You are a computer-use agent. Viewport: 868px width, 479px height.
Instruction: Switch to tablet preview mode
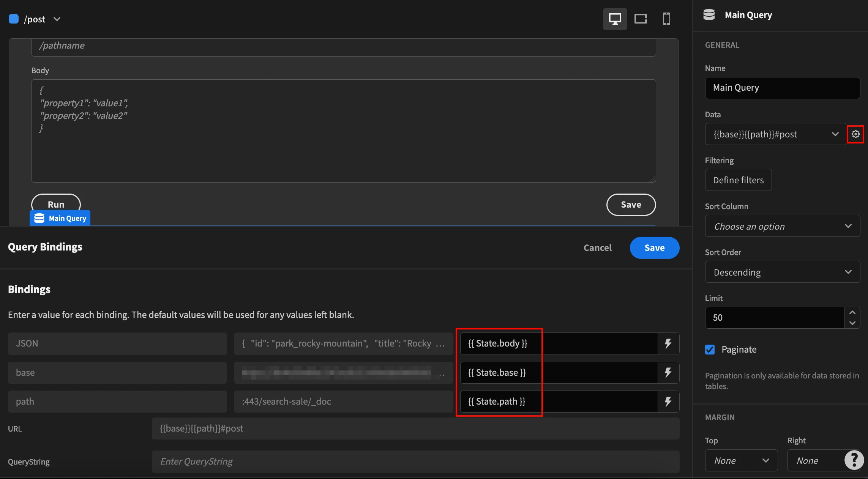click(641, 19)
